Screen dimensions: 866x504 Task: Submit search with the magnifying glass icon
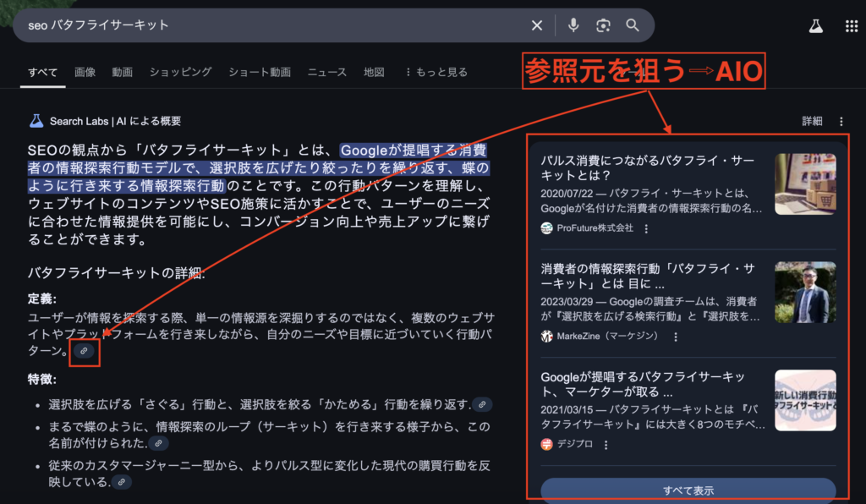[x=633, y=25]
